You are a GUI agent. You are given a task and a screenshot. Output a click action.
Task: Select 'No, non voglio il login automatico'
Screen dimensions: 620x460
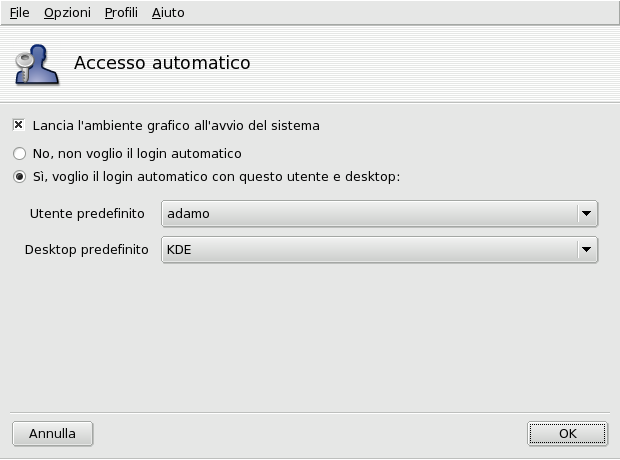19,154
